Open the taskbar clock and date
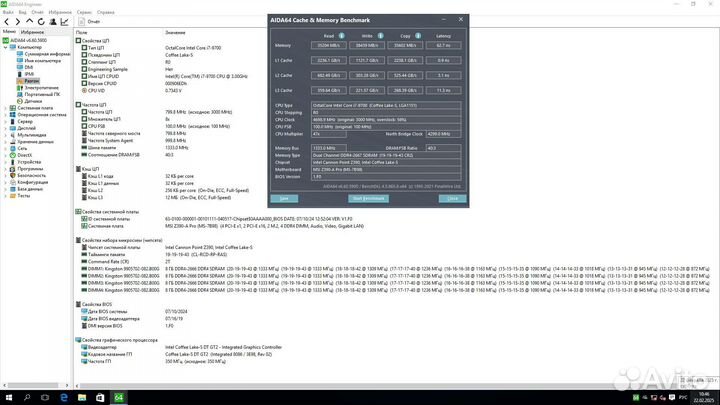This screenshot has width=720, height=405. pyautogui.click(x=703, y=398)
